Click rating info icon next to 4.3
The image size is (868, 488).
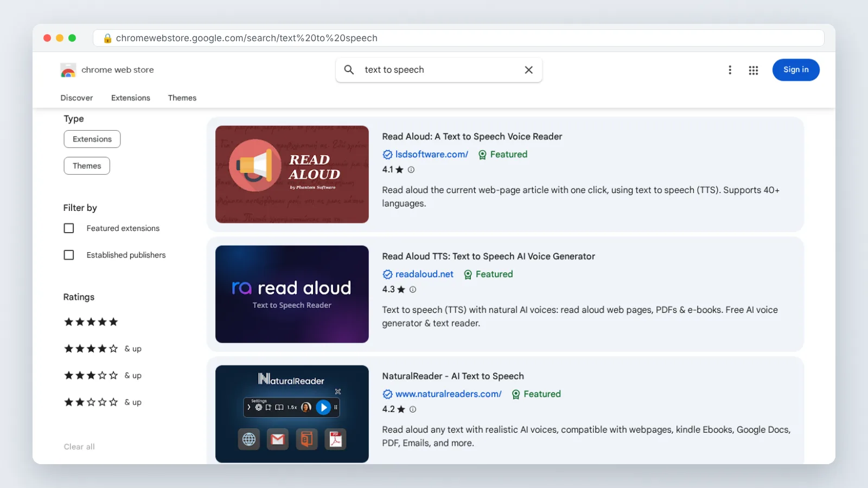pos(413,290)
